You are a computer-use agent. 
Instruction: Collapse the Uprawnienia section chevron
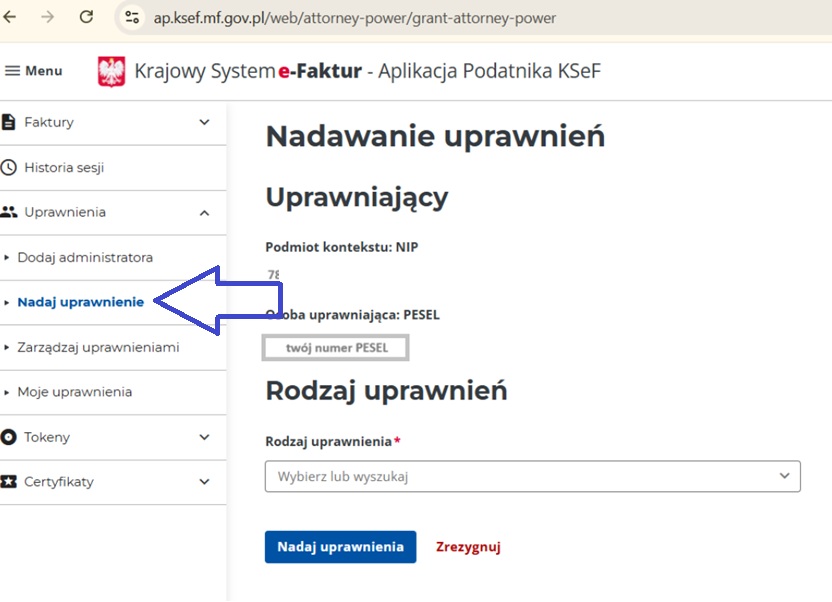tap(204, 212)
